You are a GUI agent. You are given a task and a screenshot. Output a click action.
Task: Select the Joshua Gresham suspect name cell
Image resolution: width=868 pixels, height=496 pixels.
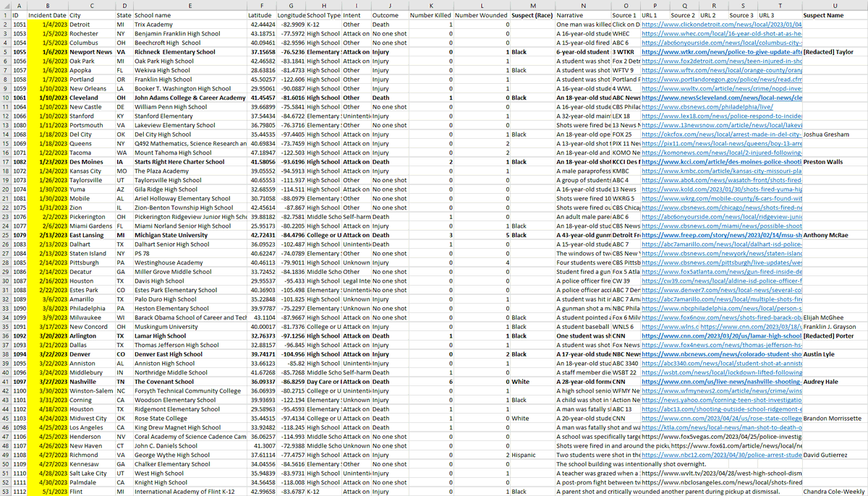[x=835, y=134]
